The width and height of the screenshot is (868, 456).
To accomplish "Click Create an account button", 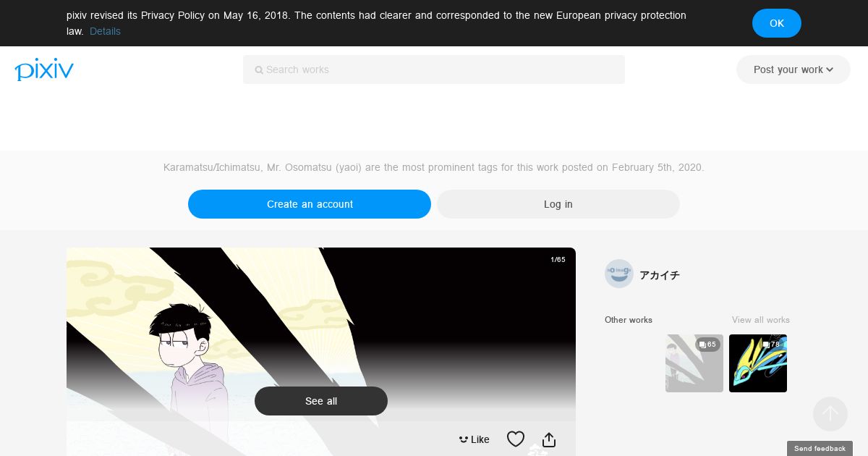I will tap(310, 204).
